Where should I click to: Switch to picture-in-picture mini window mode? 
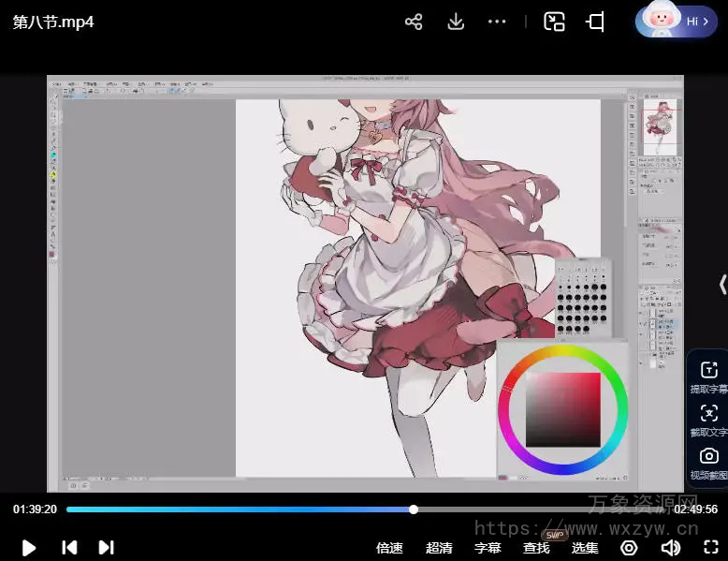[x=555, y=22]
